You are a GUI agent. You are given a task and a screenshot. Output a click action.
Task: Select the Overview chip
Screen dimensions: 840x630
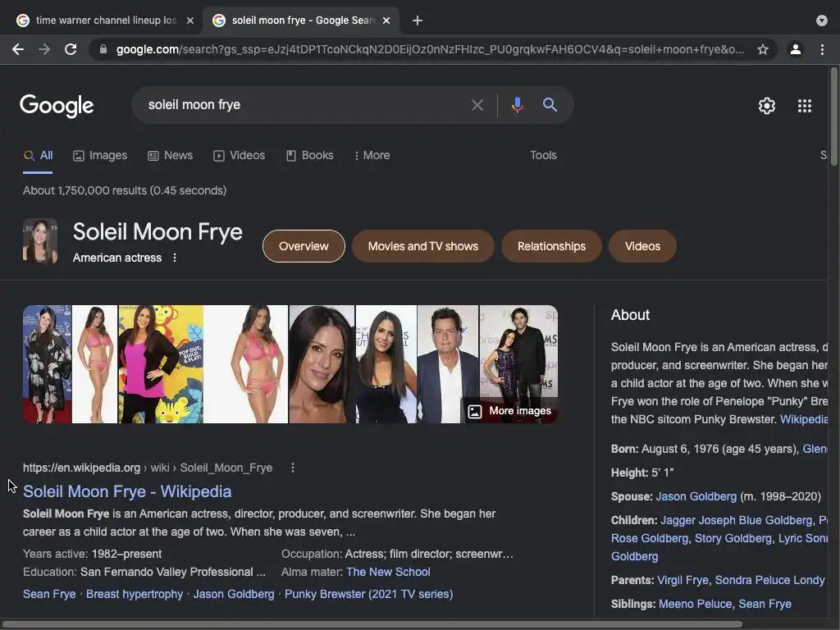(304, 246)
